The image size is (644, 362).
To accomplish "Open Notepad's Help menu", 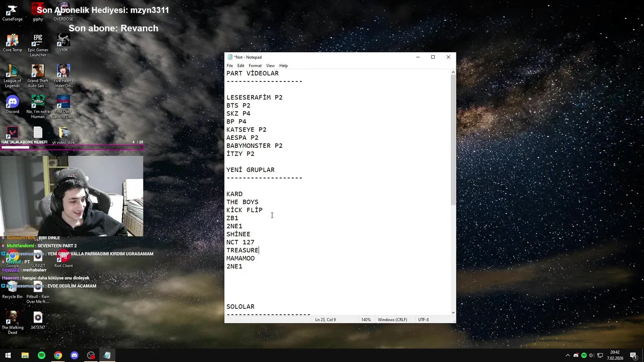I will coord(284,66).
